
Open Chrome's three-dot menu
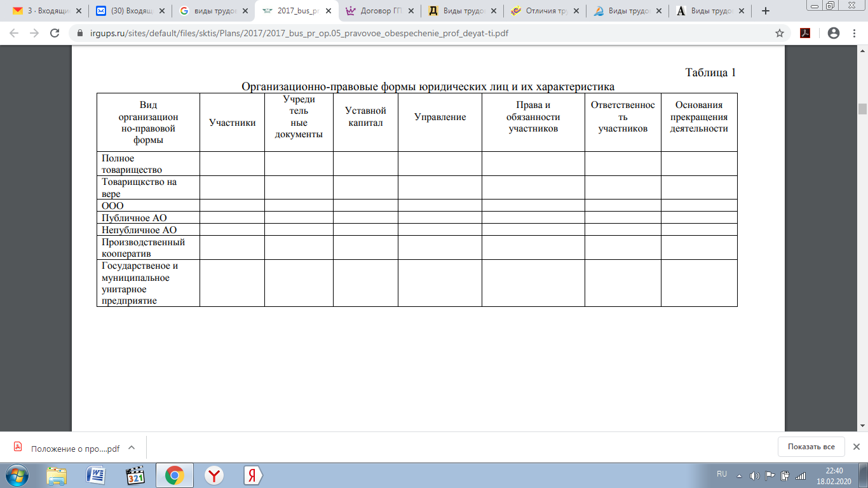pos(855,33)
